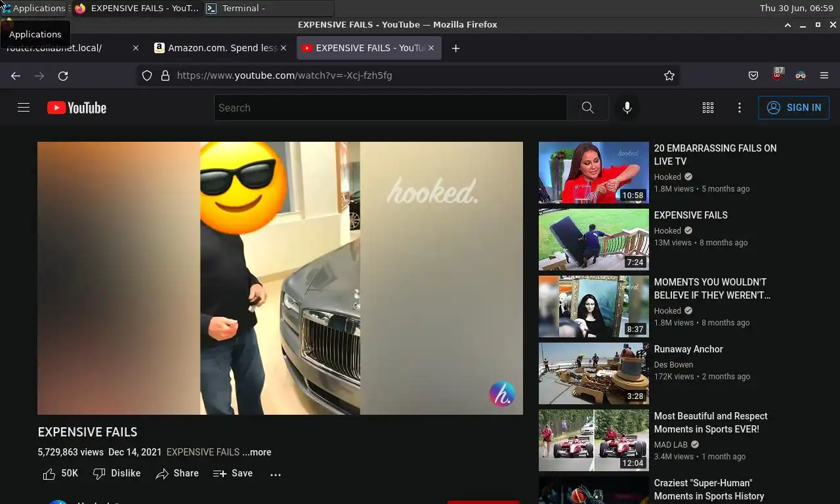The image size is (840, 504).
Task: Reload the current page
Action: (x=63, y=75)
